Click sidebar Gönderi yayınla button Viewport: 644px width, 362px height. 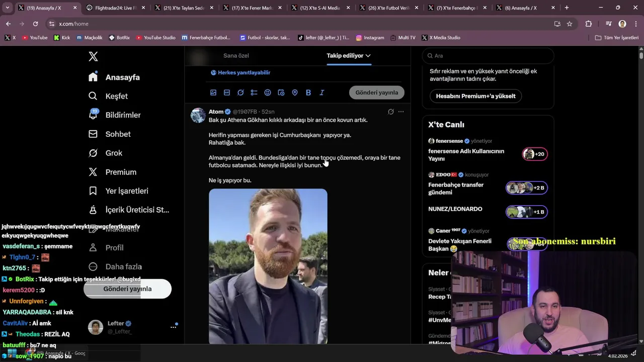point(127,289)
